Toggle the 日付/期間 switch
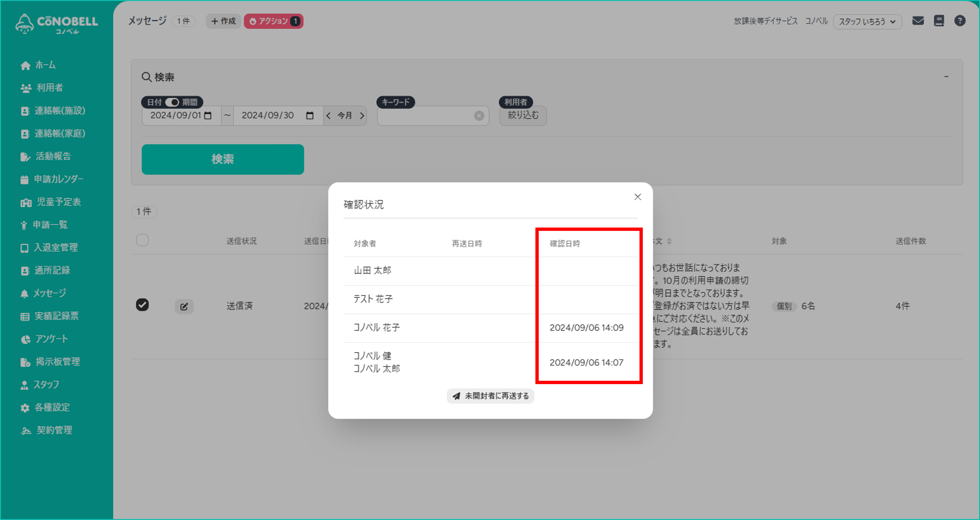 pyautogui.click(x=172, y=102)
